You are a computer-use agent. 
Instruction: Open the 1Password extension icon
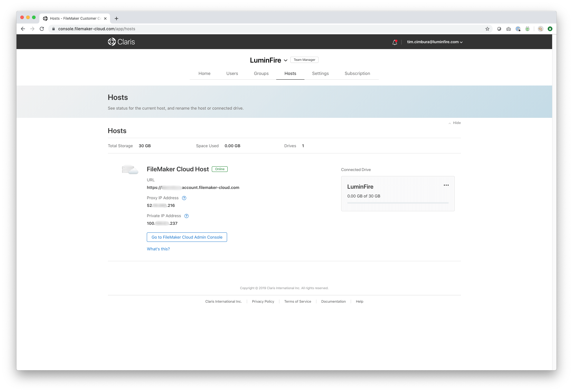[x=518, y=29]
